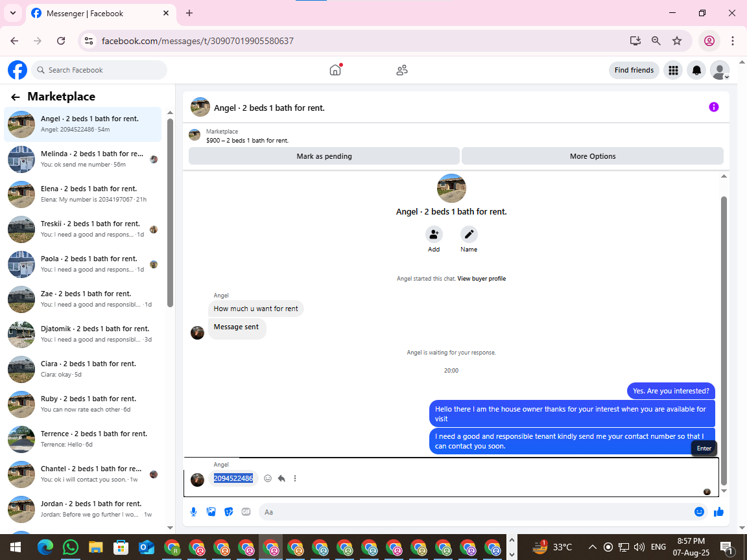Image resolution: width=747 pixels, height=560 pixels.
Task: Open the account profile avatar menu
Action: coord(719,70)
